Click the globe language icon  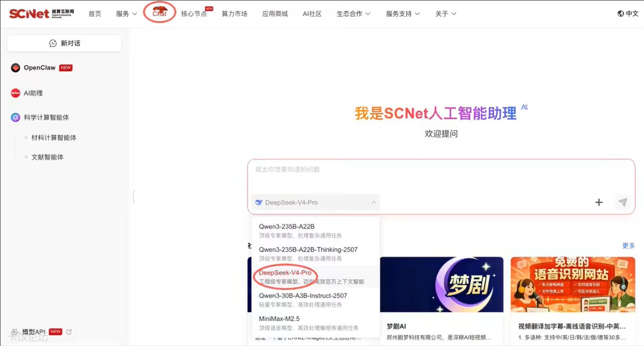tap(621, 13)
